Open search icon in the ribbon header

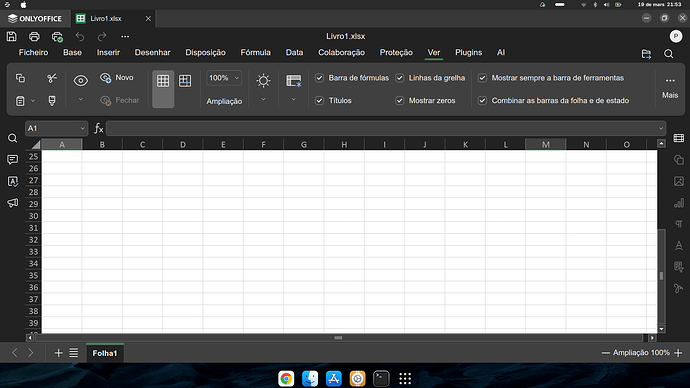click(x=668, y=54)
